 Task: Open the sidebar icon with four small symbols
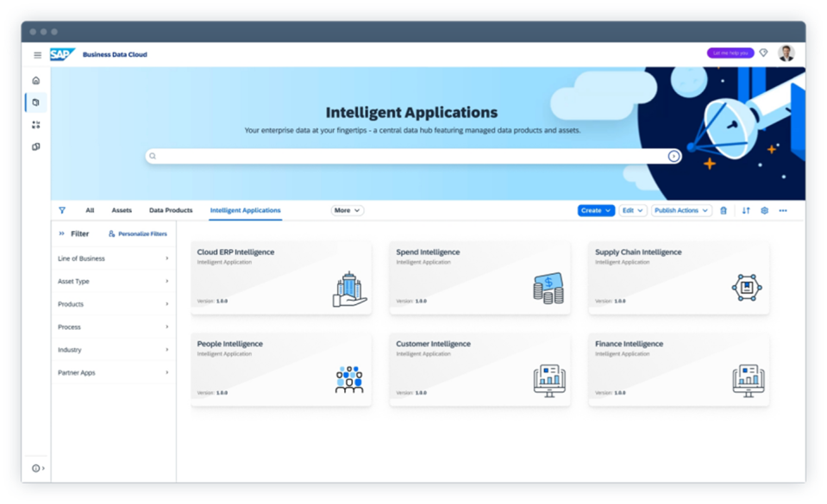coord(36,125)
